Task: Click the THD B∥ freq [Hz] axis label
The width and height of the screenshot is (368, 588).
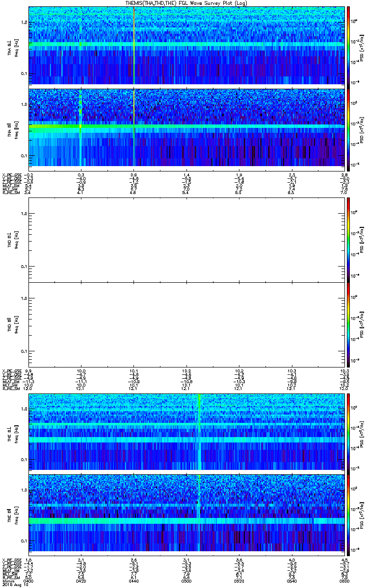Action: point(16,324)
